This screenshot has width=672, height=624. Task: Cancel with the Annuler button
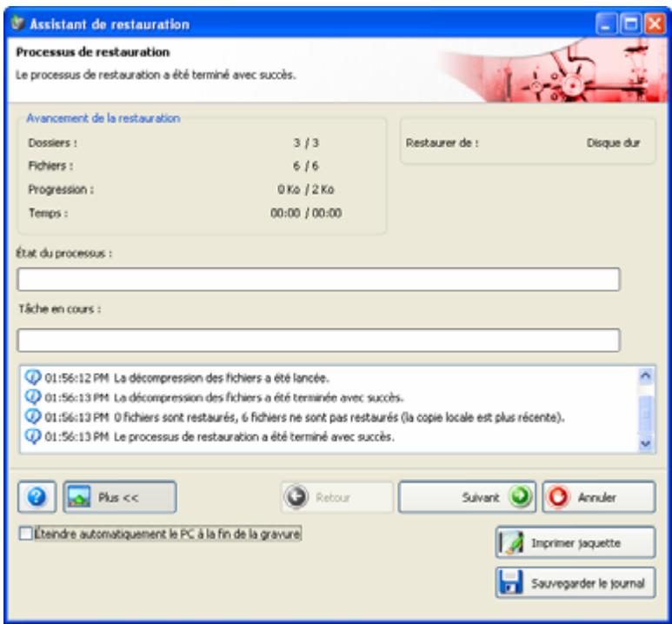tap(599, 497)
